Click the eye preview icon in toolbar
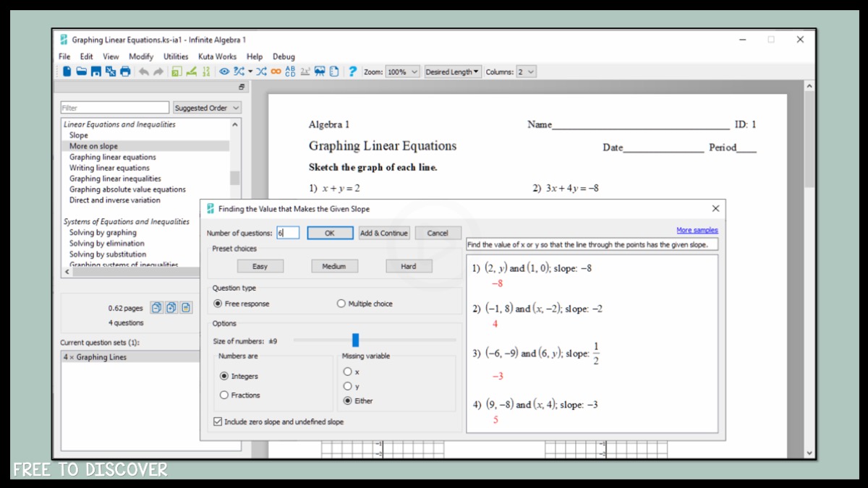The width and height of the screenshot is (868, 488). (224, 72)
